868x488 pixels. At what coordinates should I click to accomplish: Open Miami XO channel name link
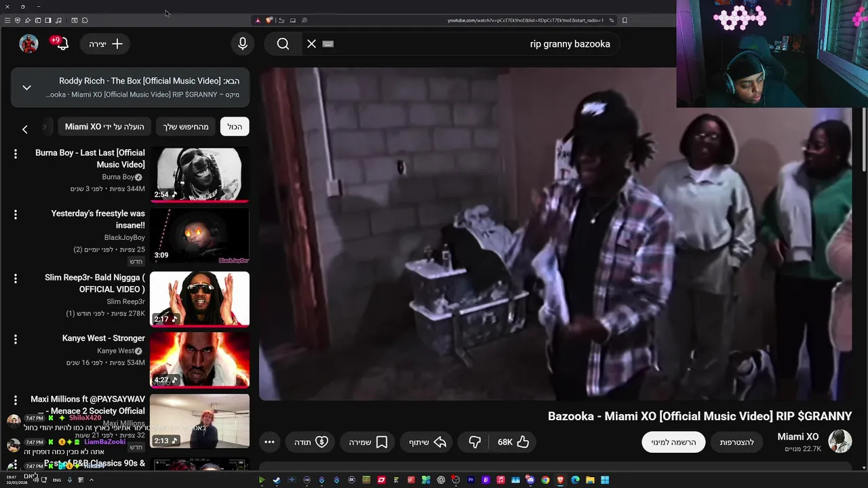(x=797, y=436)
